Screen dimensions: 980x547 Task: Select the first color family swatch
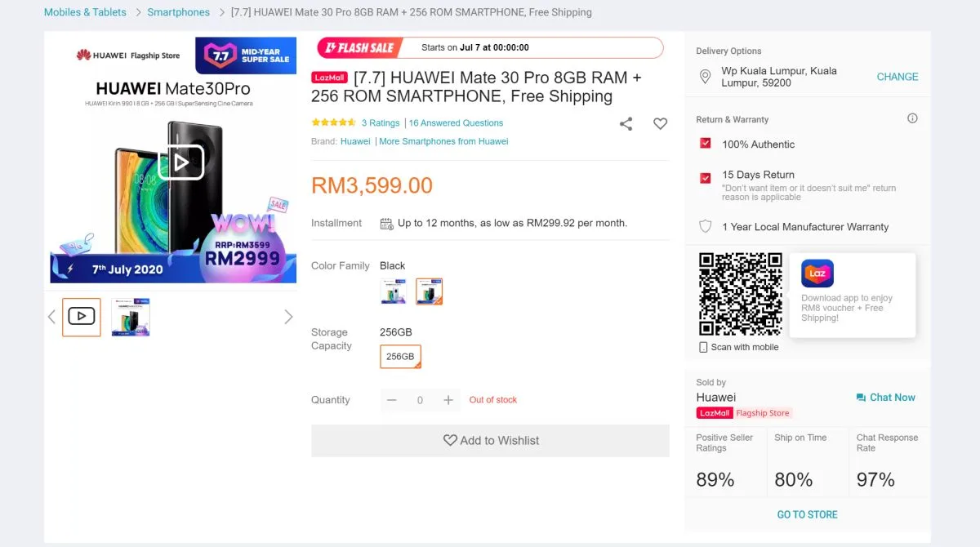pyautogui.click(x=394, y=291)
